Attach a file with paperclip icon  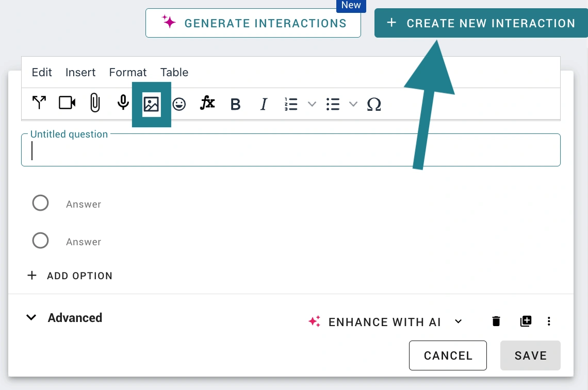click(x=95, y=103)
